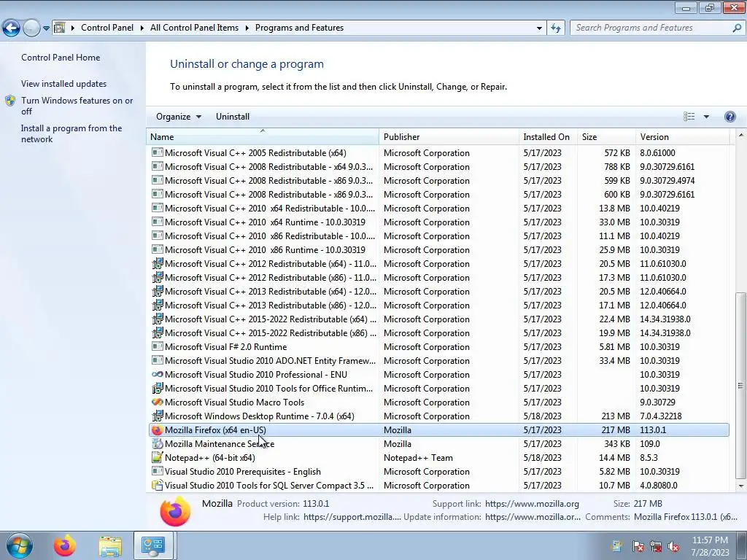Open the address bar history dropdown
Viewport: 747px width, 560px height.
click(539, 28)
